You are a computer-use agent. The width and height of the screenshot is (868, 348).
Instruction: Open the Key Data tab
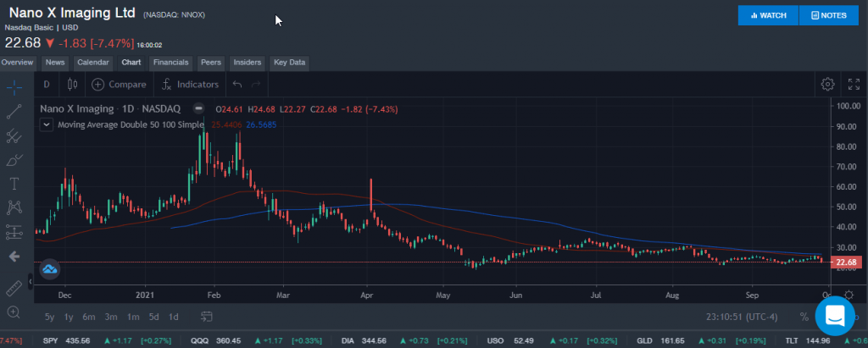[x=290, y=63]
